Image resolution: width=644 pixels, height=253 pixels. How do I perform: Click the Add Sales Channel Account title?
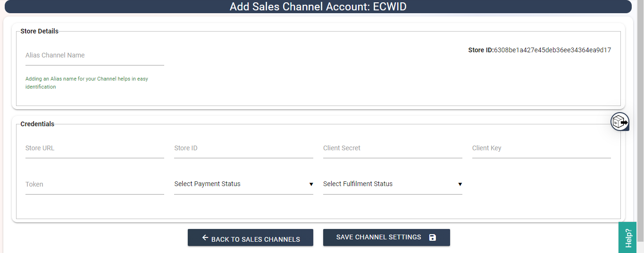pos(318,7)
